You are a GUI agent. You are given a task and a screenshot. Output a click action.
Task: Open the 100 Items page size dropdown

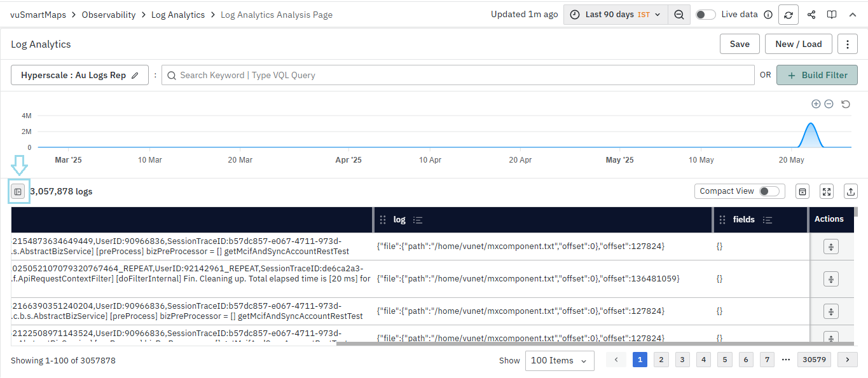(x=559, y=360)
